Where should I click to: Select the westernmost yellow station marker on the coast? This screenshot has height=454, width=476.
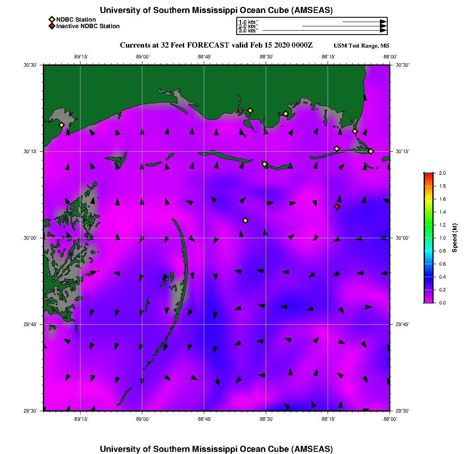coord(61,125)
